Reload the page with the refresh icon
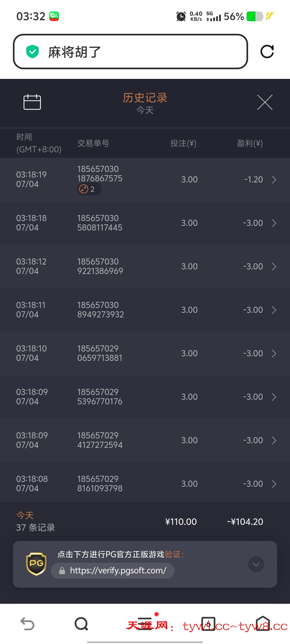290x644 pixels. coord(267,52)
